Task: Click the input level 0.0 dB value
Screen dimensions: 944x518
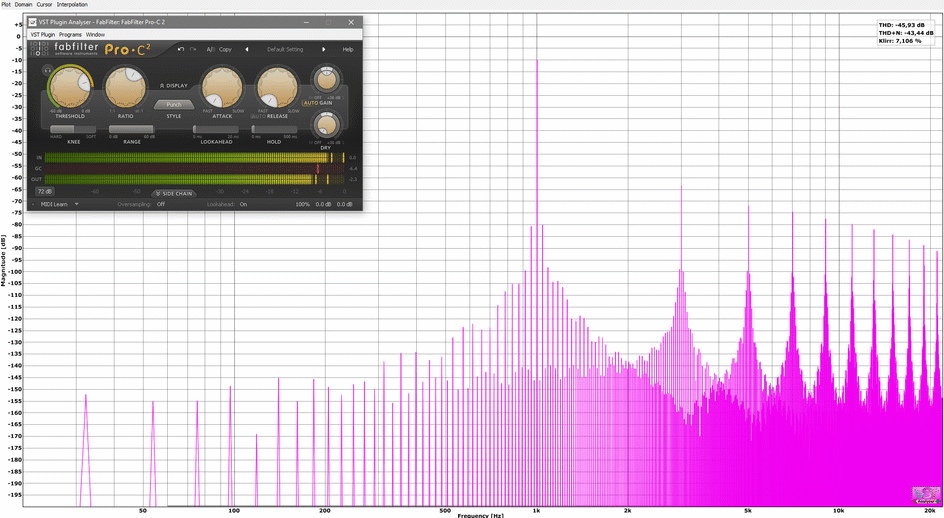Action: point(323,204)
